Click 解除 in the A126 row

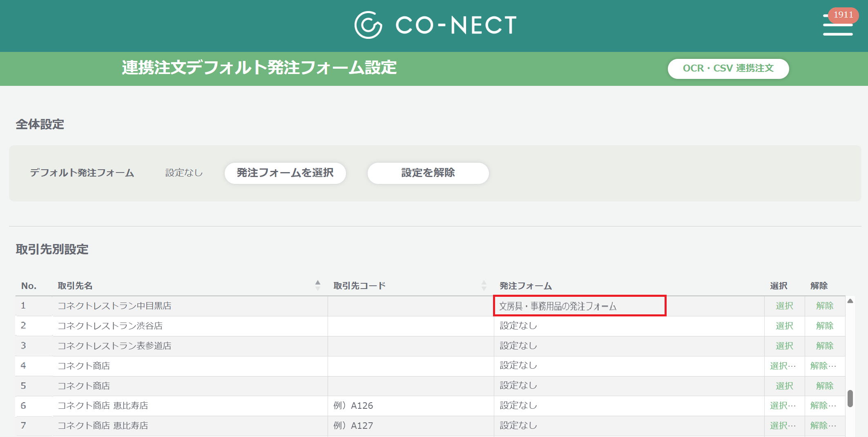click(823, 406)
